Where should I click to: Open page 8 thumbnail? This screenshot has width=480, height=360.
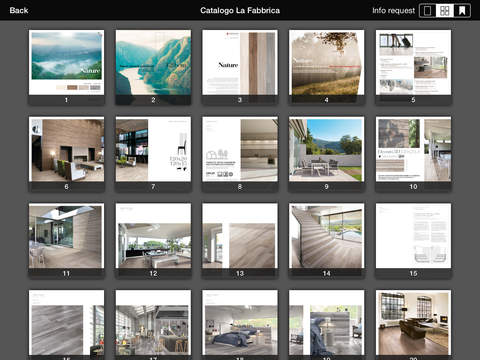click(x=240, y=149)
